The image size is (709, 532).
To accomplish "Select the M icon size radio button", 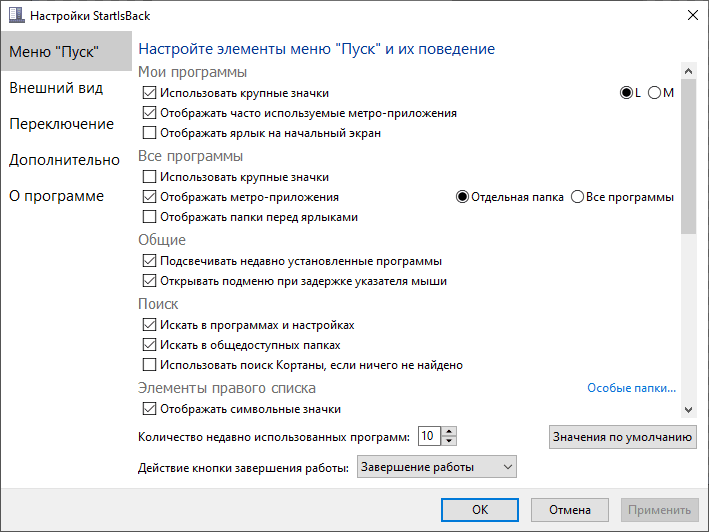I will click(654, 93).
